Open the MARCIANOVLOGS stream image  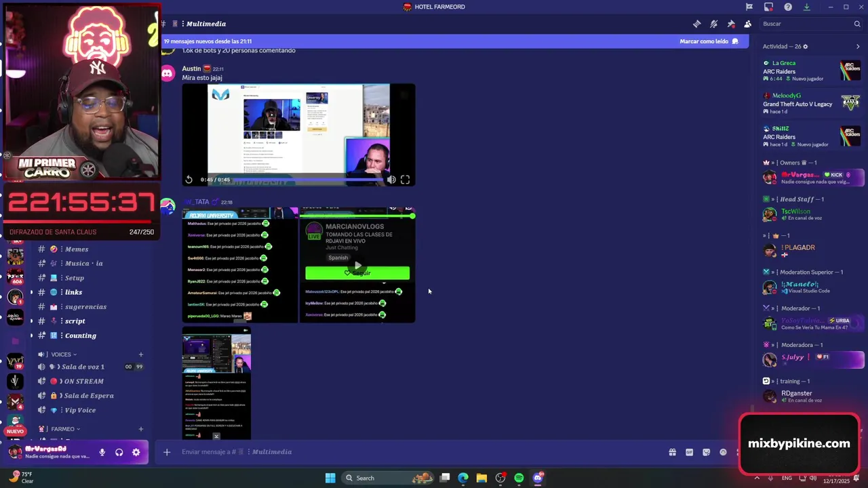coord(357,265)
